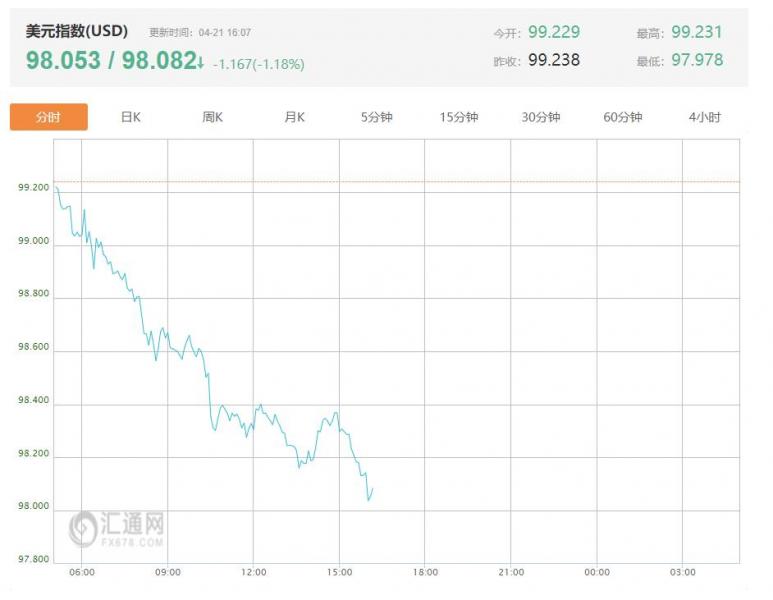
Task: Select the 5分钟 interval tab
Action: (377, 117)
